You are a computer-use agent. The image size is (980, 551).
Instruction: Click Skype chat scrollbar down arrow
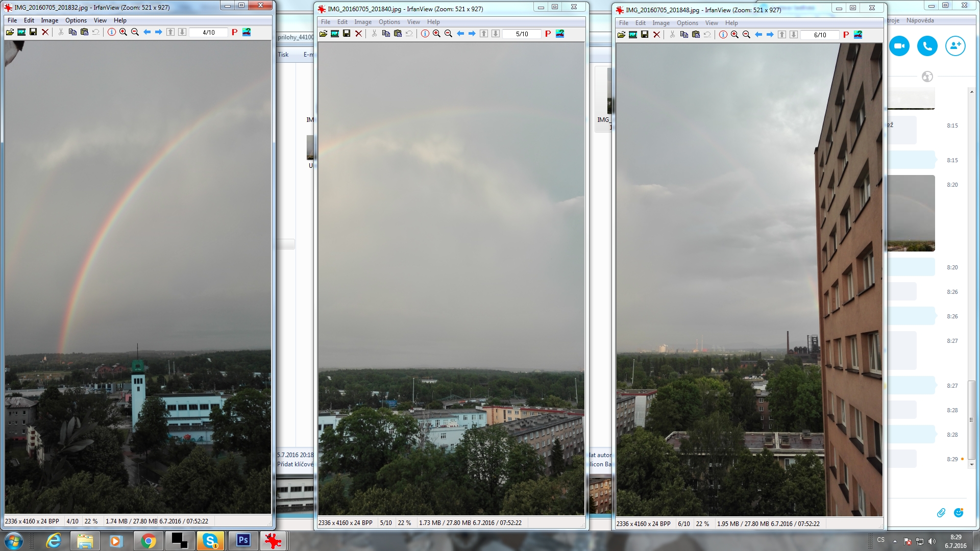click(x=971, y=464)
